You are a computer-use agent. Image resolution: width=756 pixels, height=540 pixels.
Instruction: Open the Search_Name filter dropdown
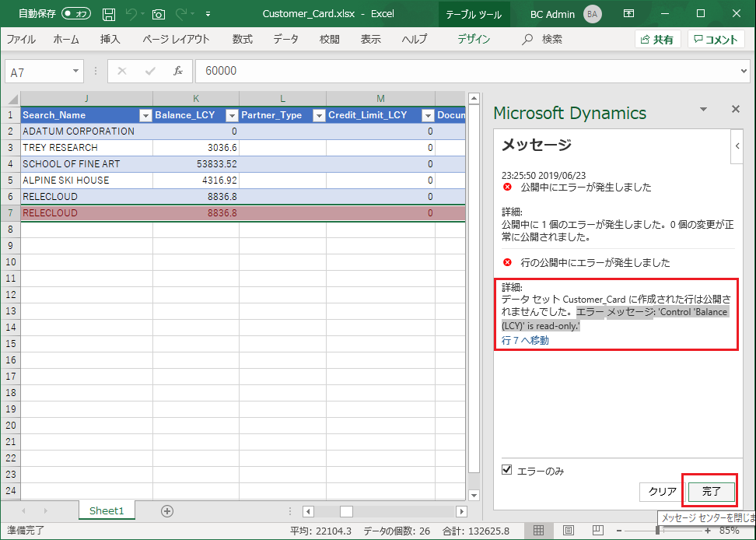pos(145,115)
